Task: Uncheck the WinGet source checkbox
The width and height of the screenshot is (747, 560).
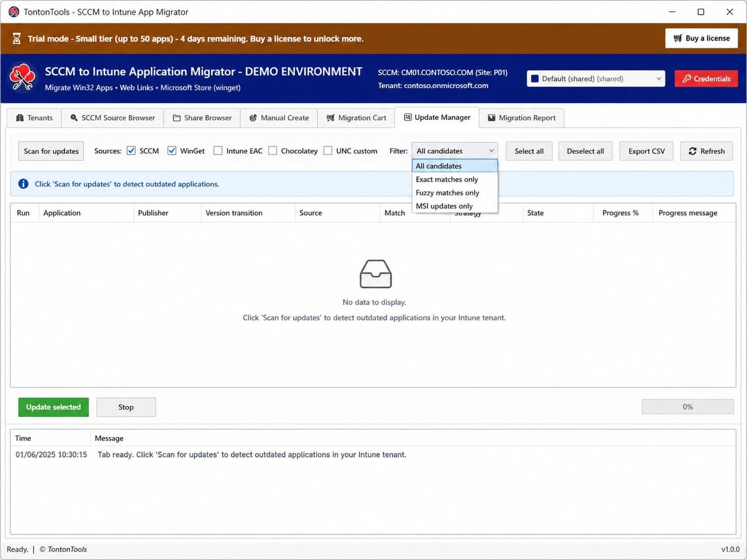Action: point(172,151)
